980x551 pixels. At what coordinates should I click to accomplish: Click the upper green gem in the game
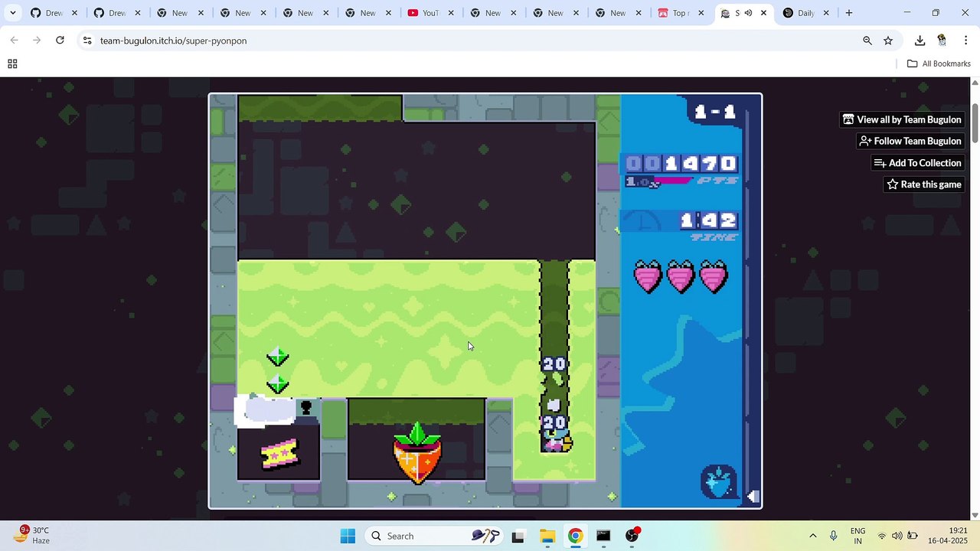tap(277, 357)
